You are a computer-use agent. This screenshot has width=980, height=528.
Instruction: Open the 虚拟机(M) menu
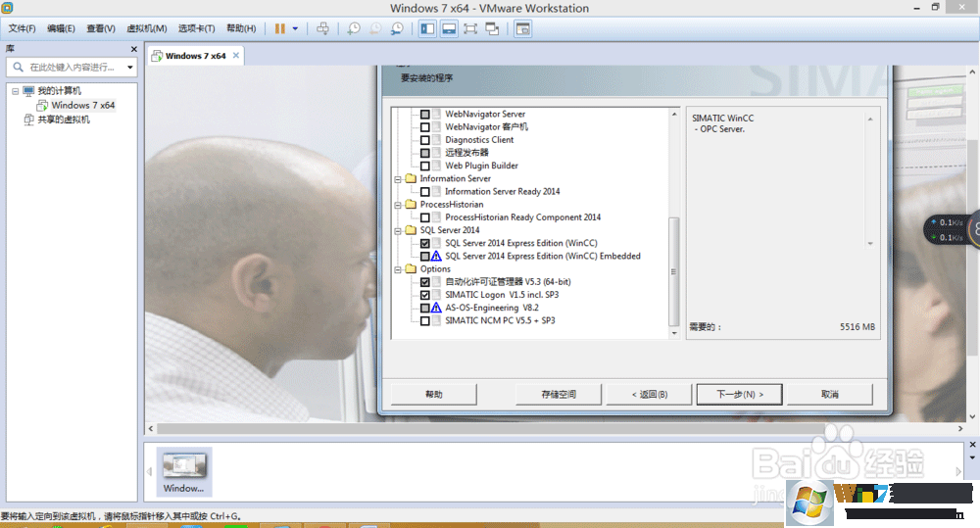coord(147,28)
